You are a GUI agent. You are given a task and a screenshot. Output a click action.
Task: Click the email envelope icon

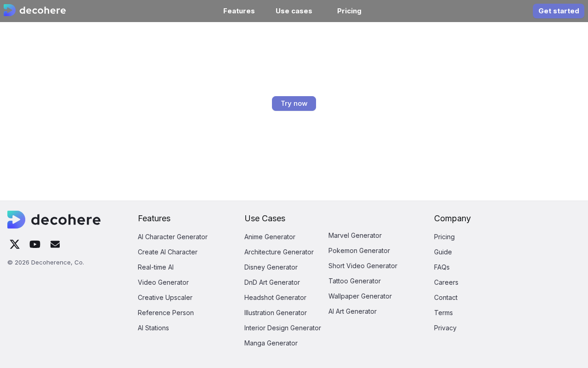click(x=55, y=244)
